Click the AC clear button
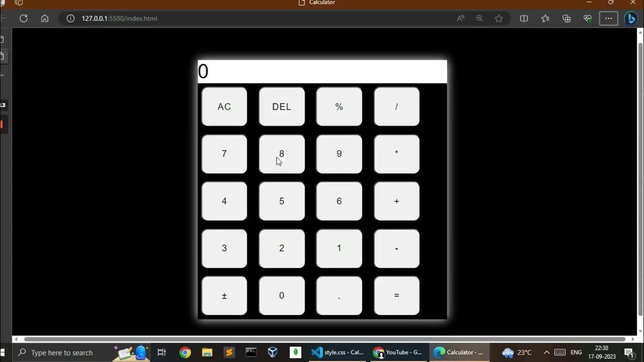Viewport: 644px width, 362px height. 224,107
